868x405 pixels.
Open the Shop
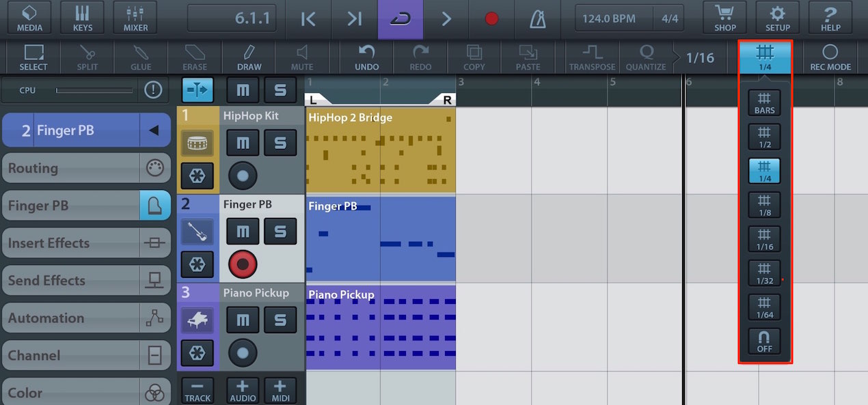[x=725, y=18]
